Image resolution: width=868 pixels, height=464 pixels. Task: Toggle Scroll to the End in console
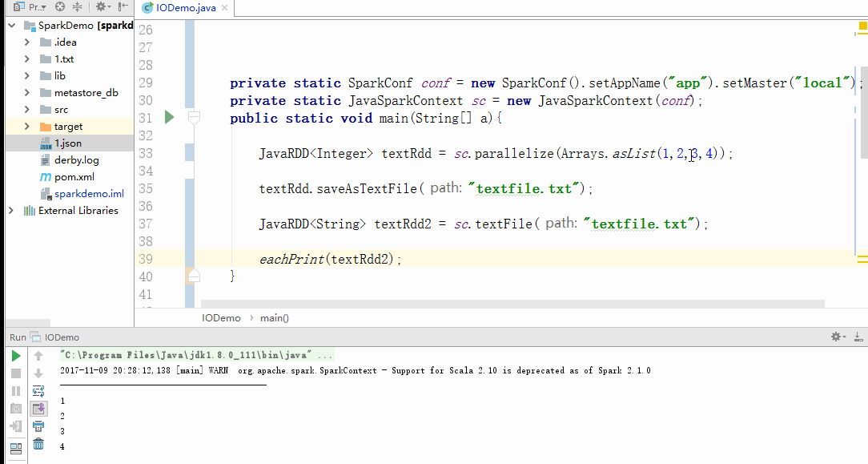tap(38, 409)
